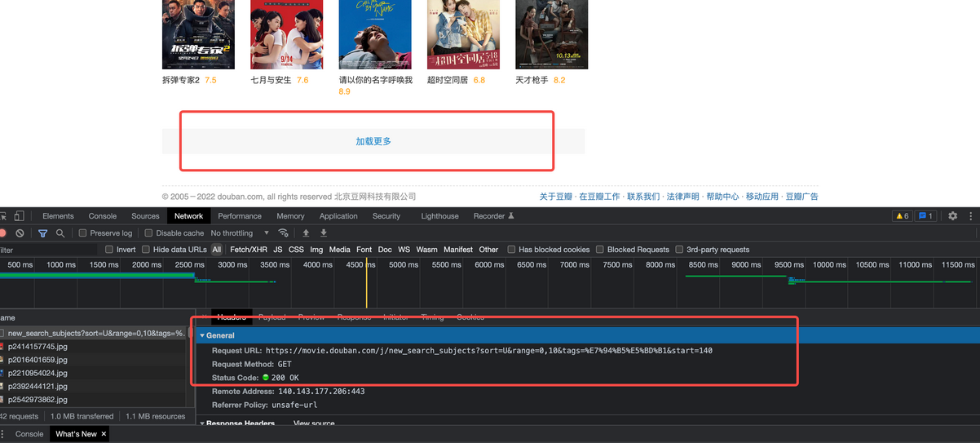
Task: Filter requests by Wasm
Action: [x=427, y=250]
